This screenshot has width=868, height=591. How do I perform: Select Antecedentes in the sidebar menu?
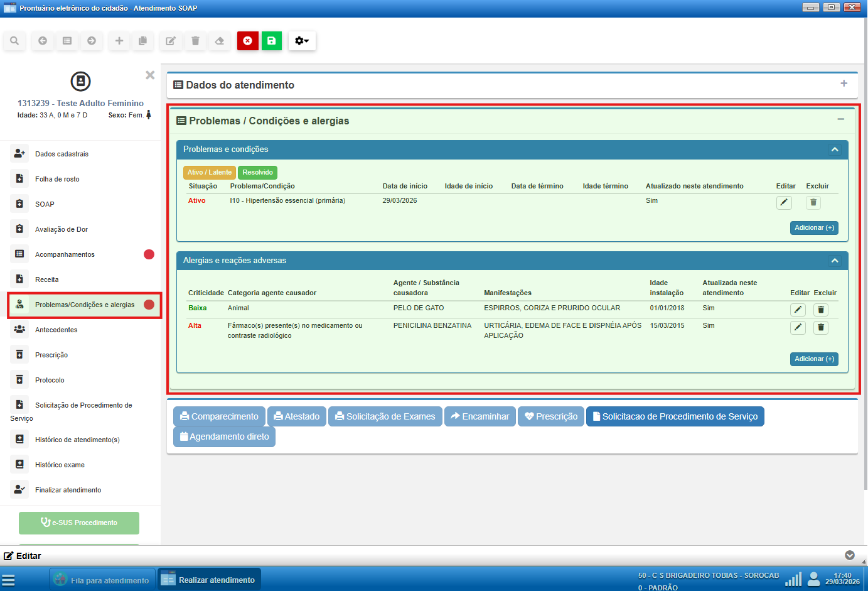(56, 330)
